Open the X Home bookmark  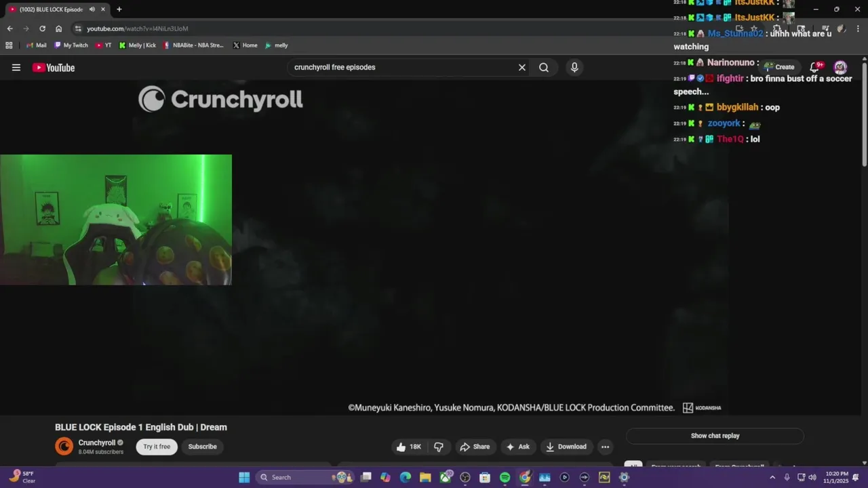(x=245, y=45)
